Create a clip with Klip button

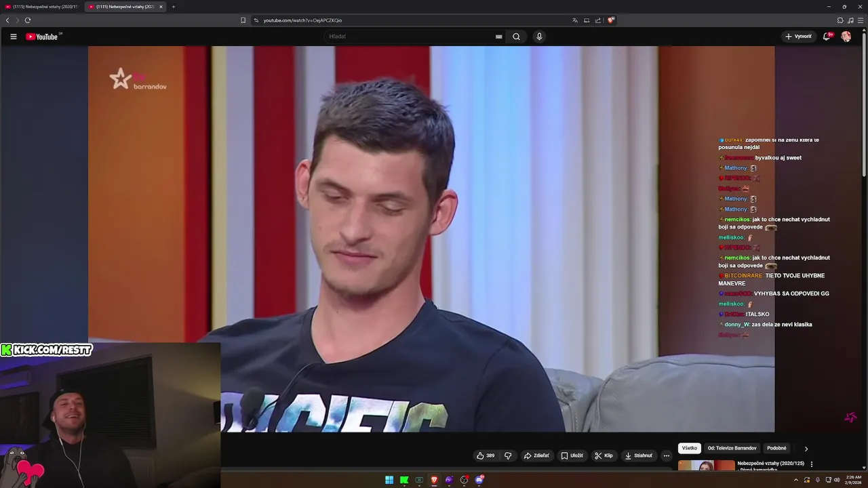[x=604, y=455]
